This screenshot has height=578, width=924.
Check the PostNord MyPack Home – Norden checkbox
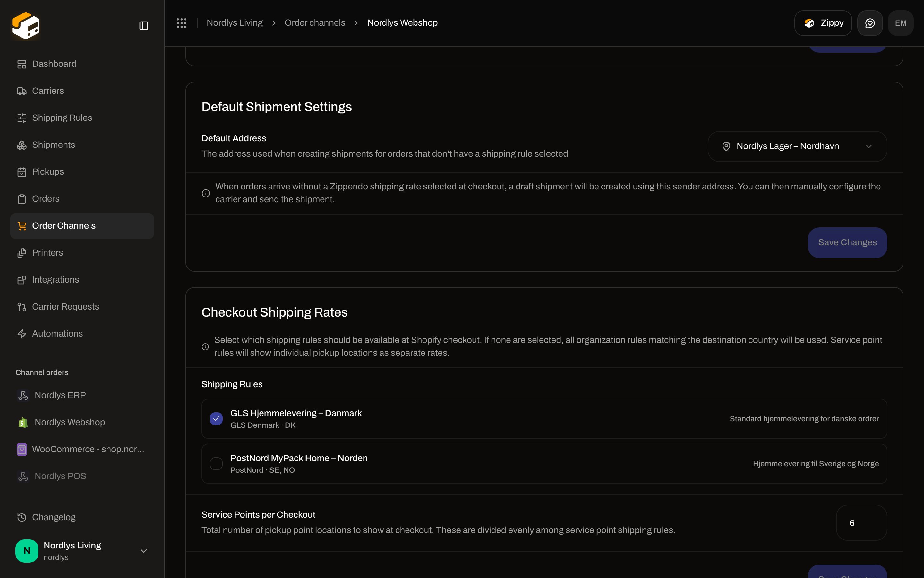216,464
